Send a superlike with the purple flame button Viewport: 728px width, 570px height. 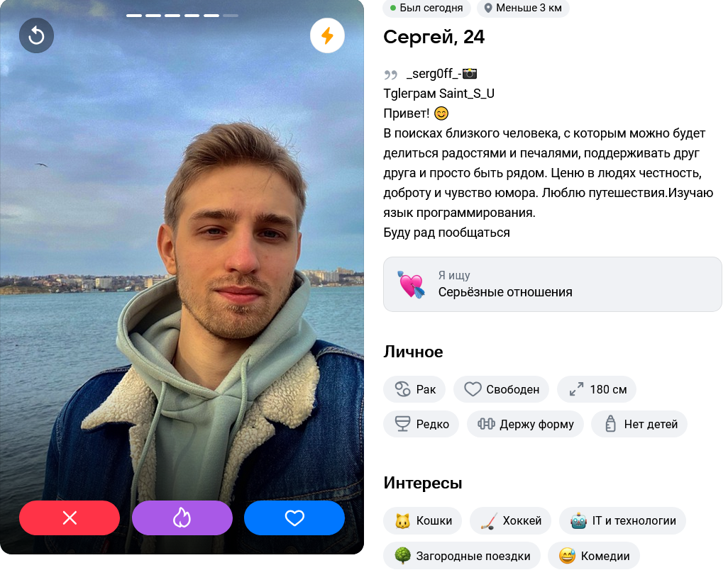tap(182, 518)
